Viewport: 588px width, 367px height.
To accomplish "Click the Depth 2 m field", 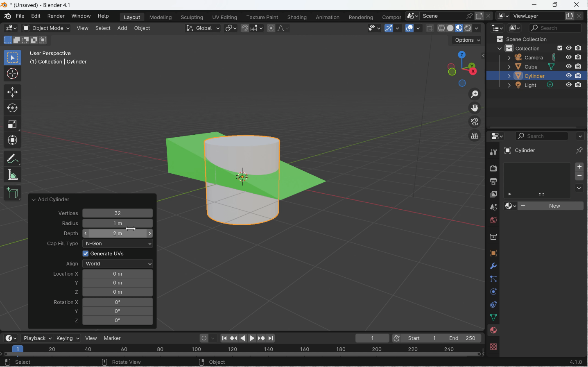I will pyautogui.click(x=118, y=233).
